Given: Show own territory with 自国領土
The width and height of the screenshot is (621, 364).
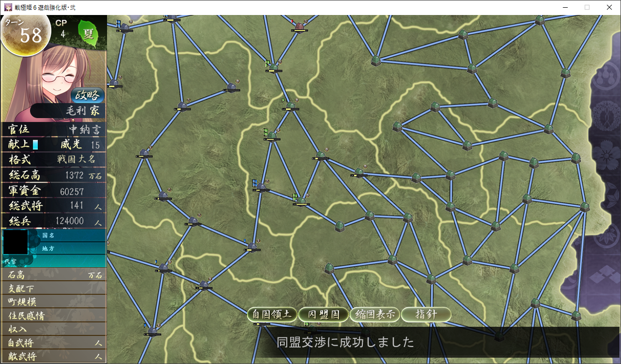Looking at the screenshot, I should click(x=271, y=314).
